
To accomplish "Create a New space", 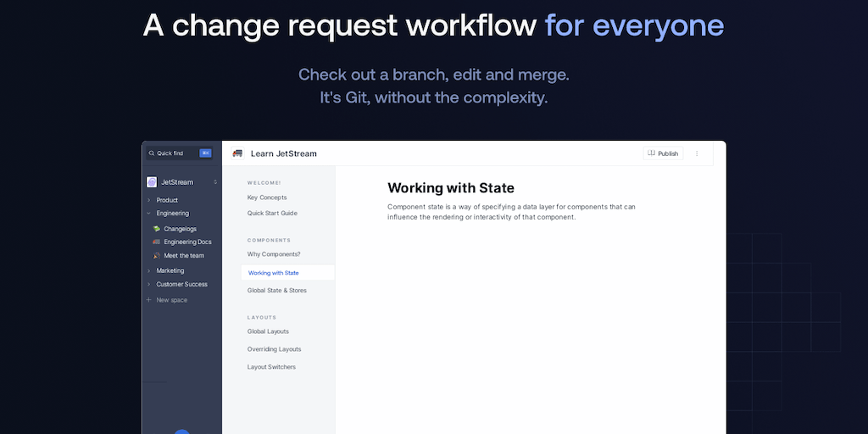I will tap(171, 300).
